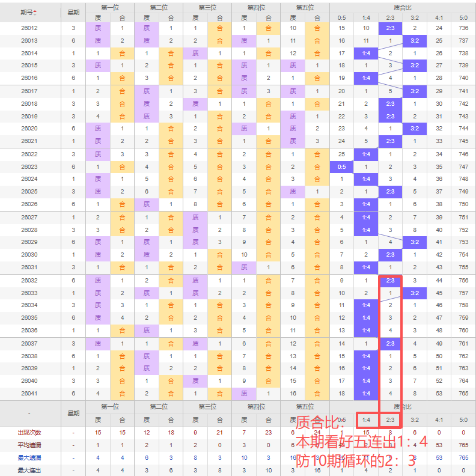Image resolution: width=476 pixels, height=476 pixels.
Task: Click the 5:0 sub-header under the top 质合比
Action: [463, 18]
